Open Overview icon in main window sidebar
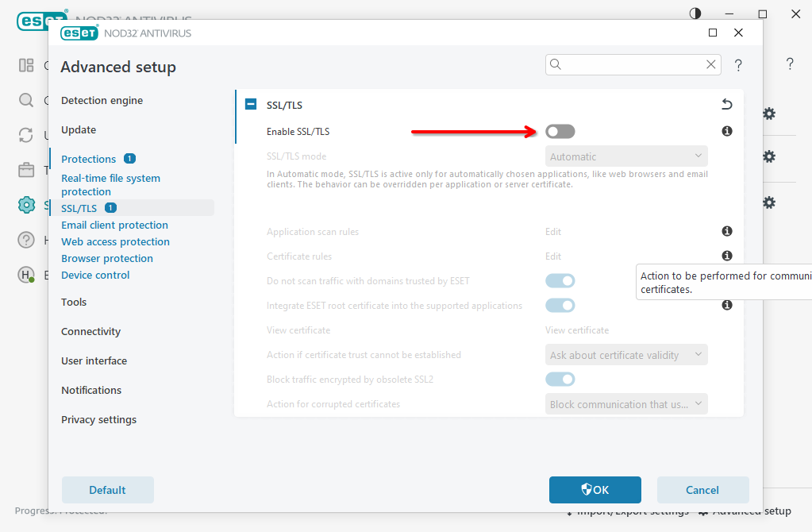The height and width of the screenshot is (532, 812). tap(26, 65)
